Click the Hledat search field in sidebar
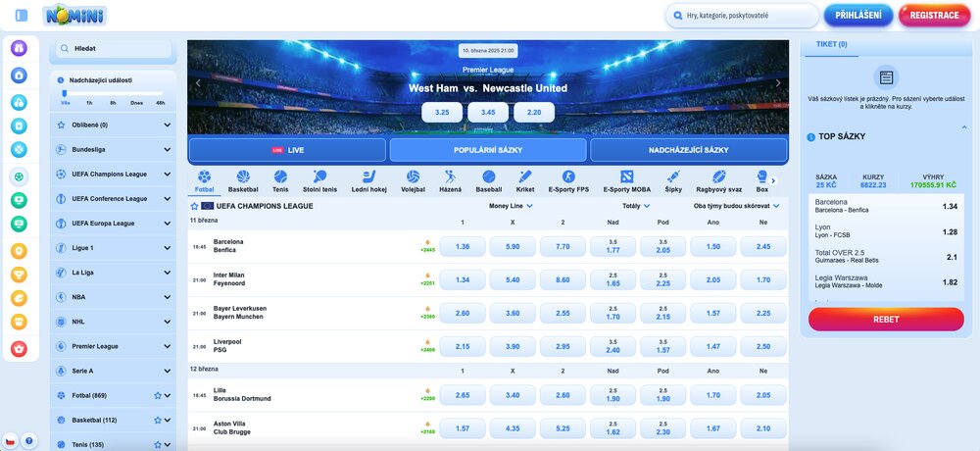This screenshot has height=451, width=980. (113, 47)
